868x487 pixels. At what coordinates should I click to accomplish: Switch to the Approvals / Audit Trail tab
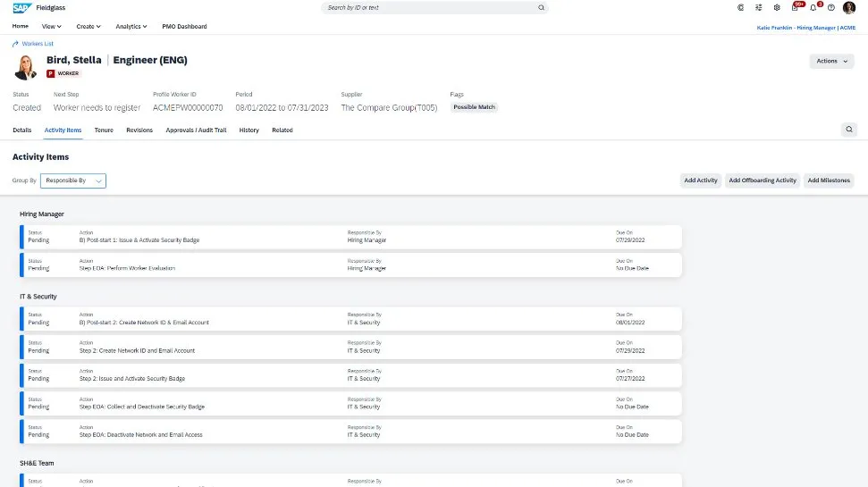pos(196,130)
